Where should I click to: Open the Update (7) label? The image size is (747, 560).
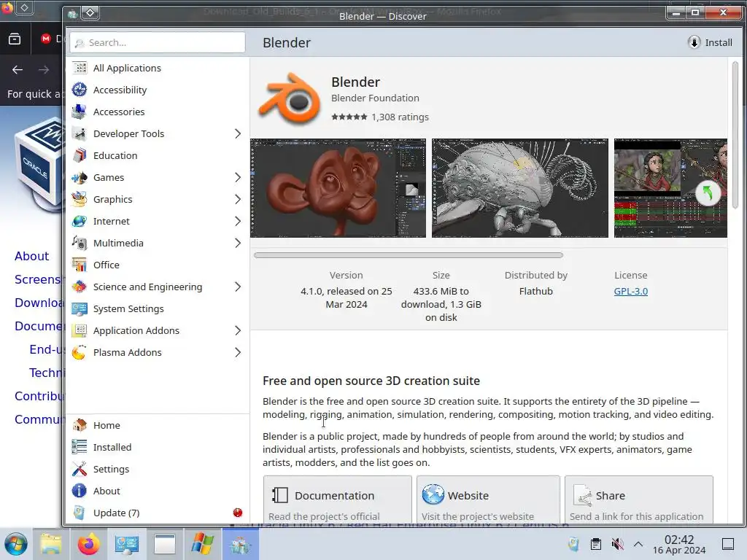tap(116, 513)
